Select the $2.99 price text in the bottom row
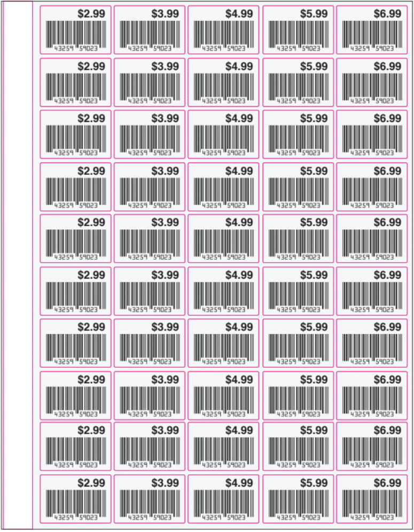The height and width of the screenshot is (532, 414). click(91, 483)
